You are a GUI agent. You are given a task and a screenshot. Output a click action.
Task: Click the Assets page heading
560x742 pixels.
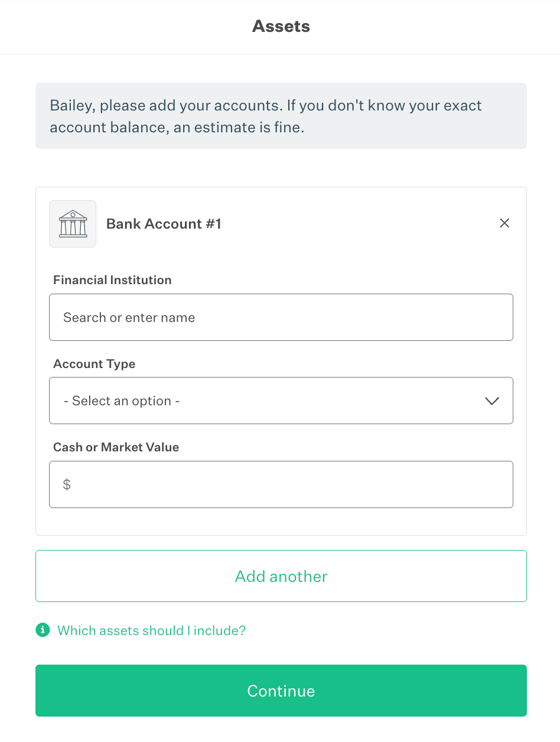click(281, 26)
